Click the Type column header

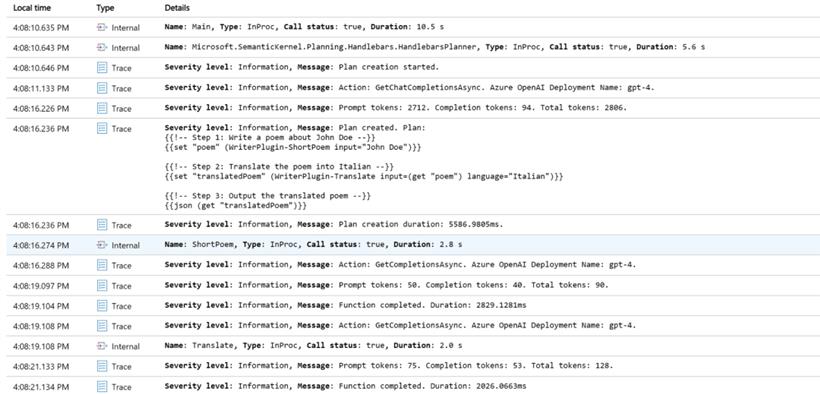click(105, 8)
